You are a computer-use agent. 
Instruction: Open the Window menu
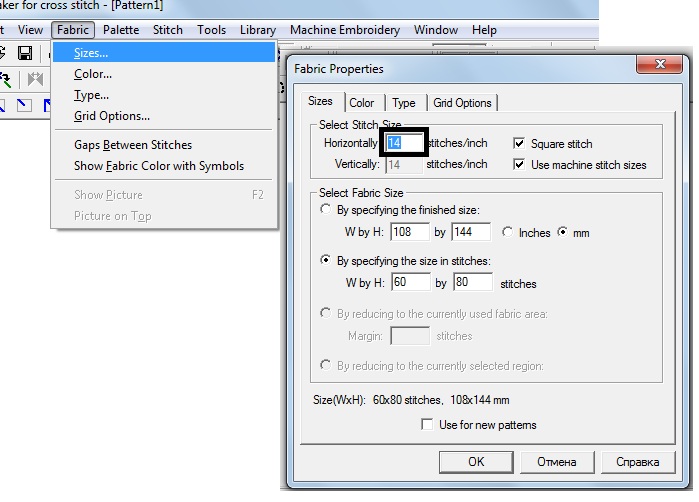(436, 30)
